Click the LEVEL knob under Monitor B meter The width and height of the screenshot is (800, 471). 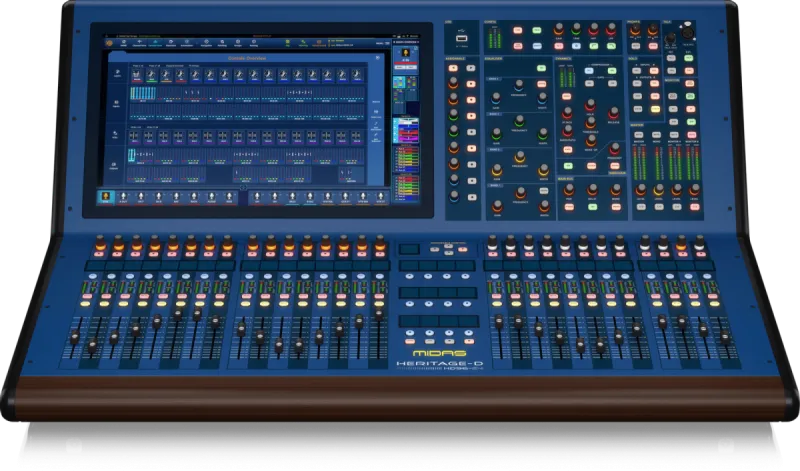tap(694, 190)
